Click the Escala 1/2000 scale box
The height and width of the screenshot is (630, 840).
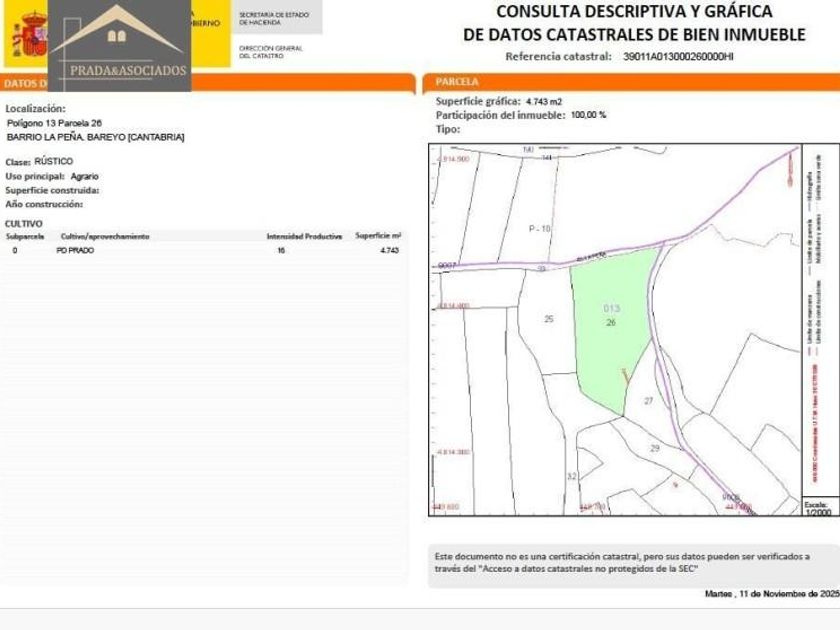(x=815, y=507)
